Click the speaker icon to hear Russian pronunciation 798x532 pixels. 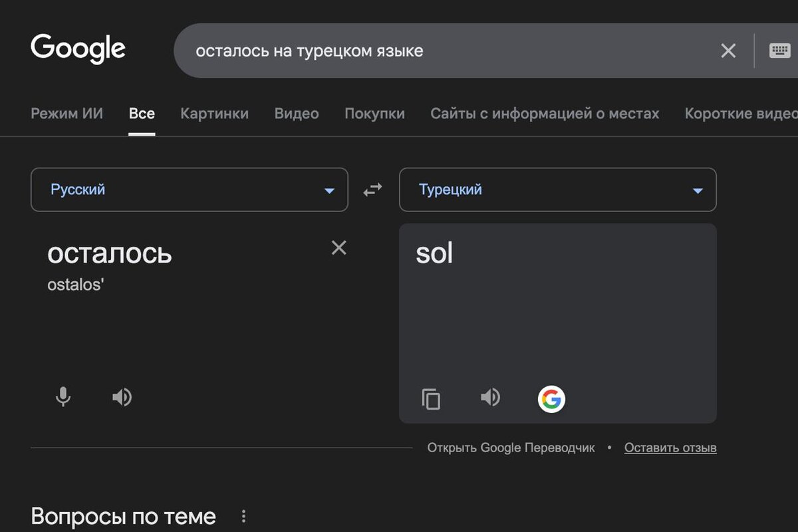(x=122, y=397)
